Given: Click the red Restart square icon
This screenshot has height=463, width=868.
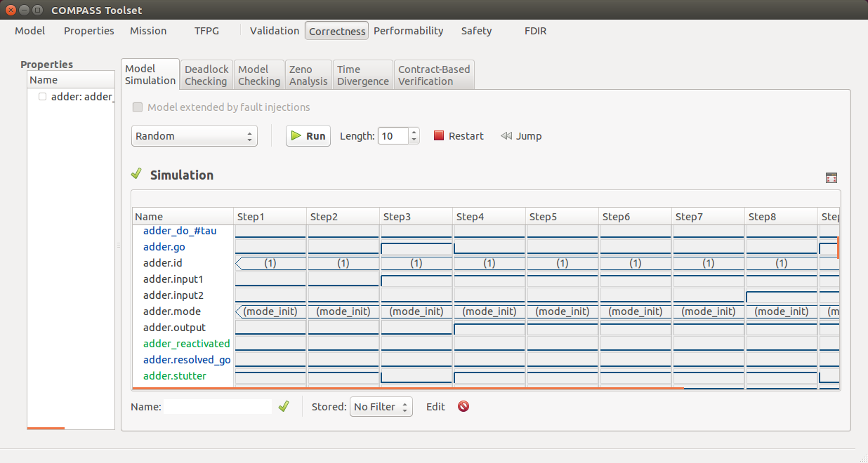Looking at the screenshot, I should point(439,136).
